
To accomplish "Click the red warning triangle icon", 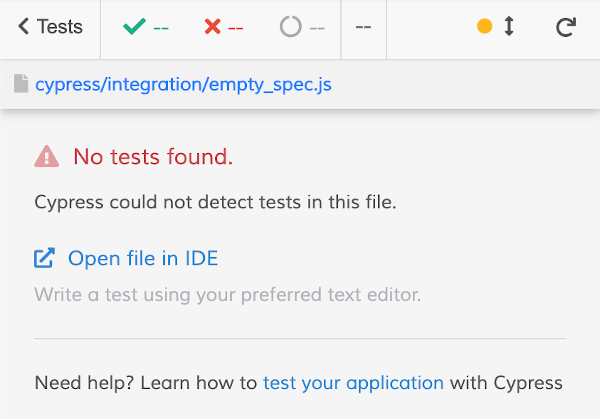I will 47,156.
